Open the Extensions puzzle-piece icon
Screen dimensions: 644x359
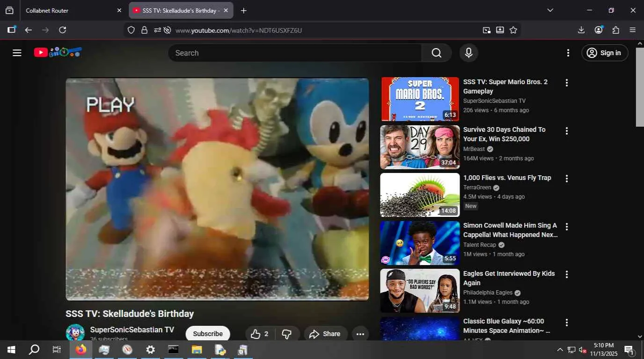coord(616,30)
